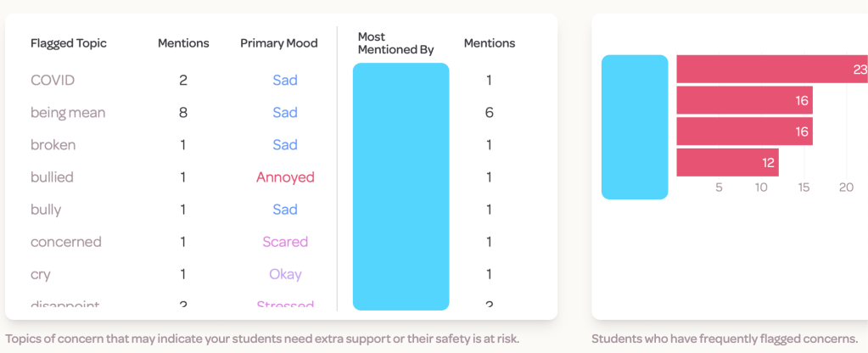This screenshot has height=353, width=868.
Task: Open the "cry" flagged topic
Action: point(42,274)
